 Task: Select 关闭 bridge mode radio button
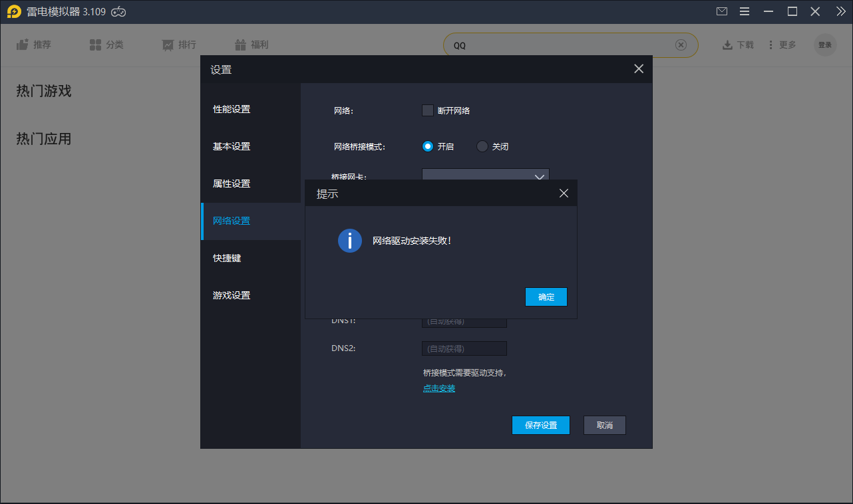click(x=482, y=146)
